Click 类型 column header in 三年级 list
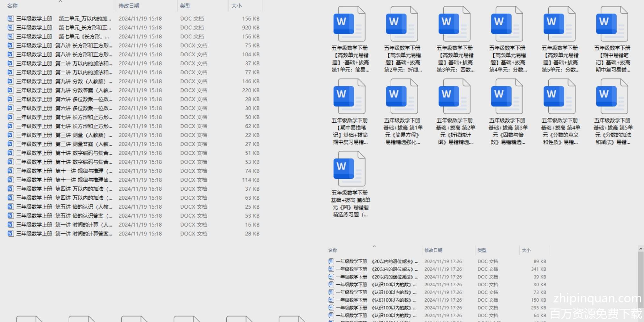Image resolution: width=644 pixels, height=322 pixels. coord(185,6)
